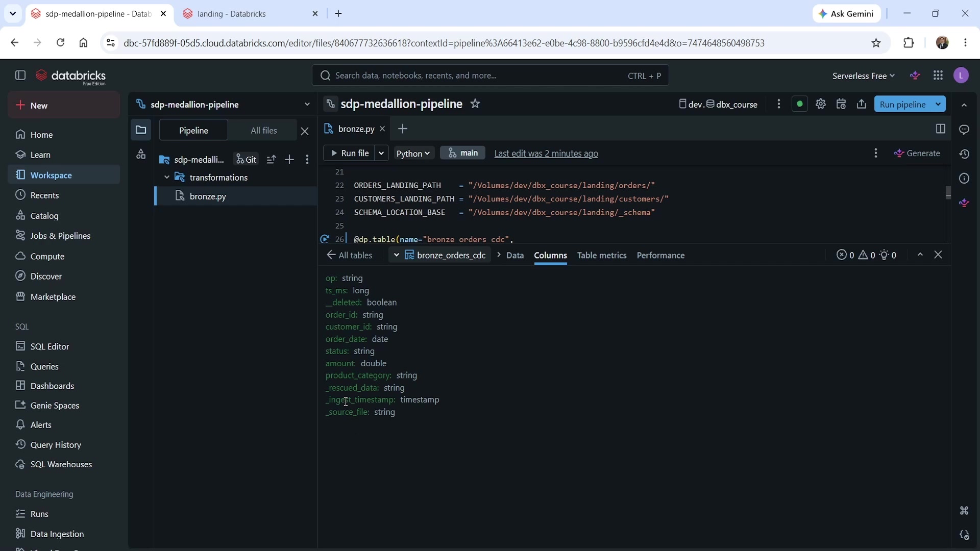The image size is (980, 551).
Task: Open the comments panel icon
Action: [x=964, y=130]
